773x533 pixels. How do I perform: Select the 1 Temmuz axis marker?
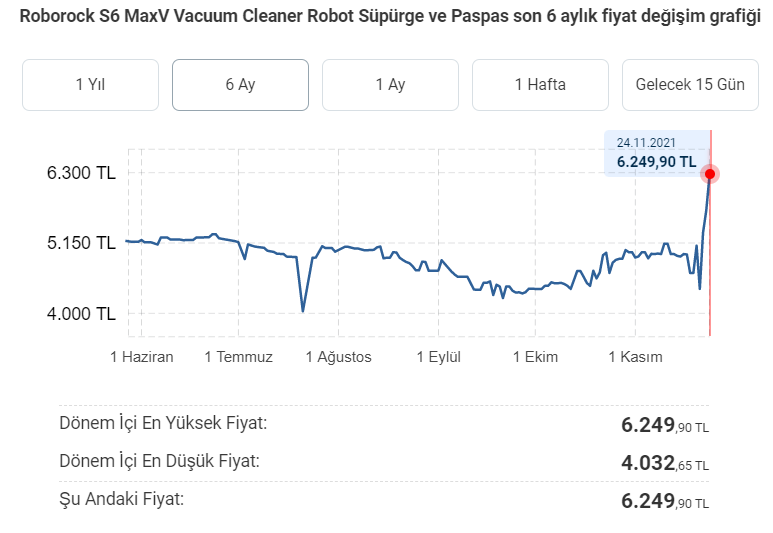tap(238, 357)
